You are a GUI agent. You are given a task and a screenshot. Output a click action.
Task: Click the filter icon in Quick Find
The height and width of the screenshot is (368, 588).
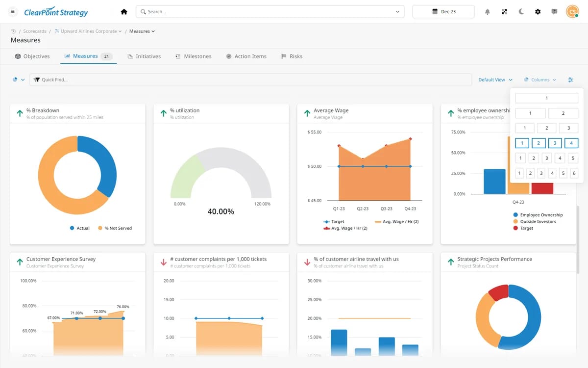pos(37,79)
